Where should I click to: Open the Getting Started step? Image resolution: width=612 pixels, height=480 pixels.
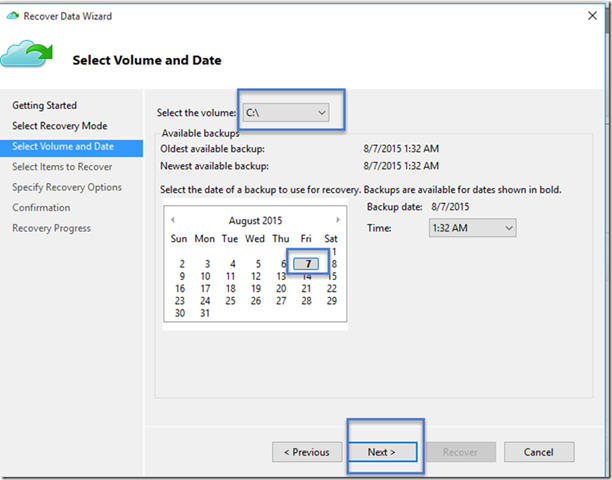(44, 105)
